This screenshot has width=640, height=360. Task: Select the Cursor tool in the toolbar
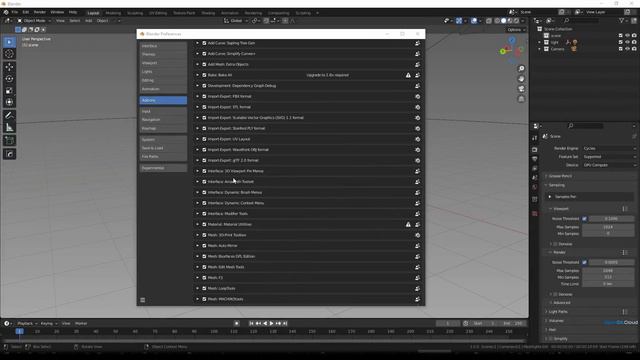point(9,54)
